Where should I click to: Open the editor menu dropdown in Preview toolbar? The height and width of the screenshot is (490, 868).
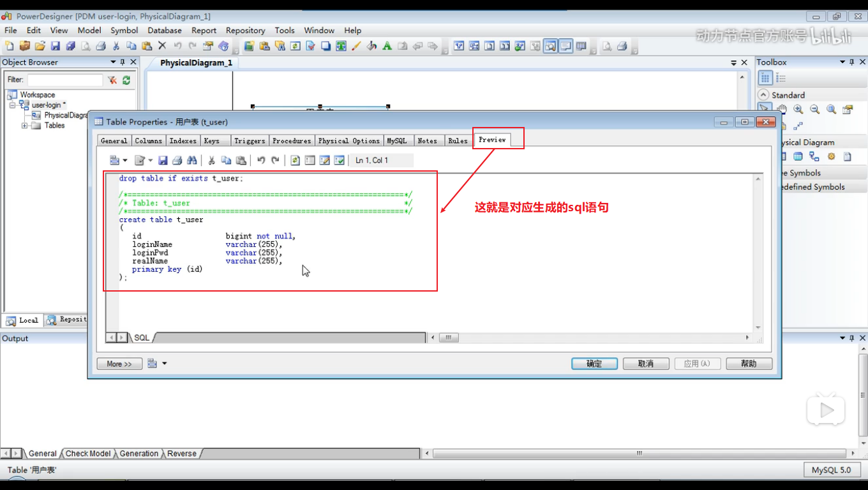(118, 160)
